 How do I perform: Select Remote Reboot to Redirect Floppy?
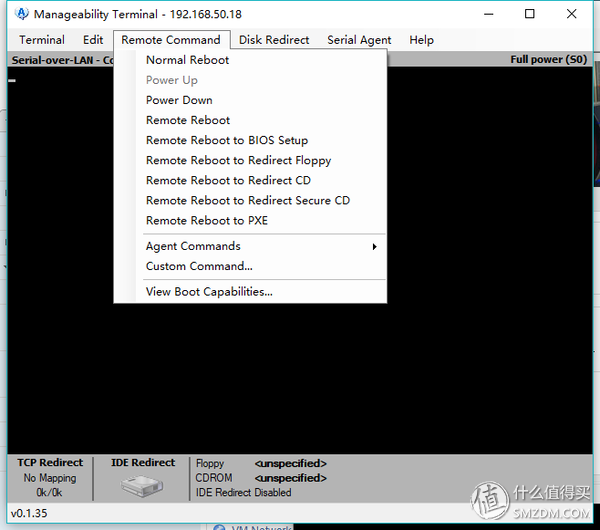point(238,160)
